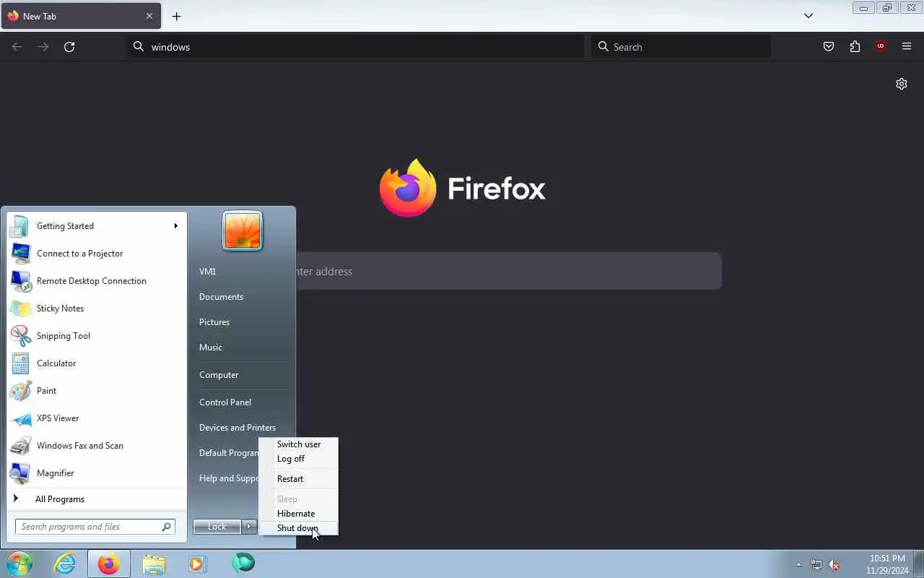The height and width of the screenshot is (578, 924).
Task: Select Switch user
Action: pyautogui.click(x=299, y=444)
